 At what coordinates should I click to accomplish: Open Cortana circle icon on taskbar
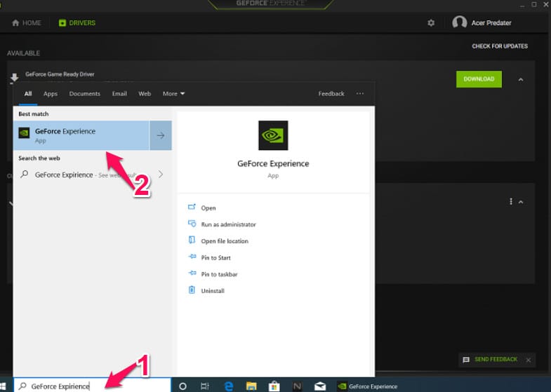(x=182, y=386)
